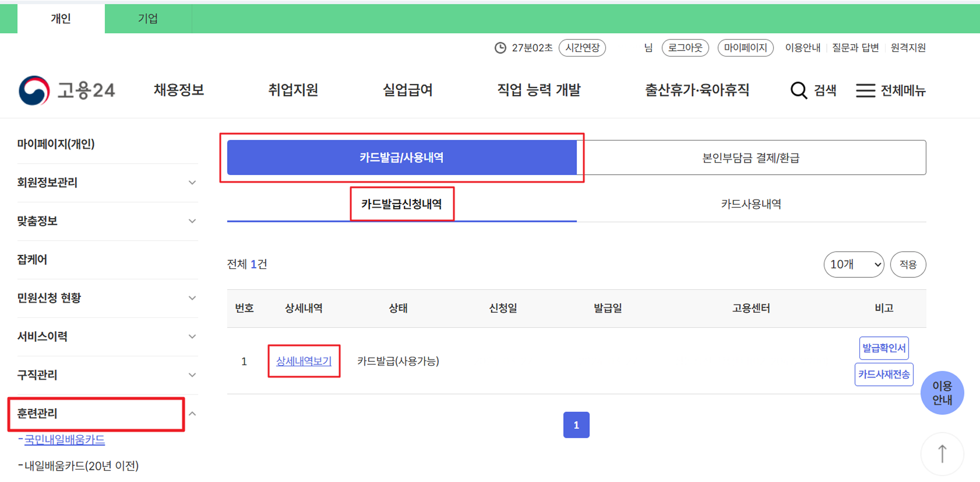
Task: Go to page 1 in pagination
Action: coord(576,425)
